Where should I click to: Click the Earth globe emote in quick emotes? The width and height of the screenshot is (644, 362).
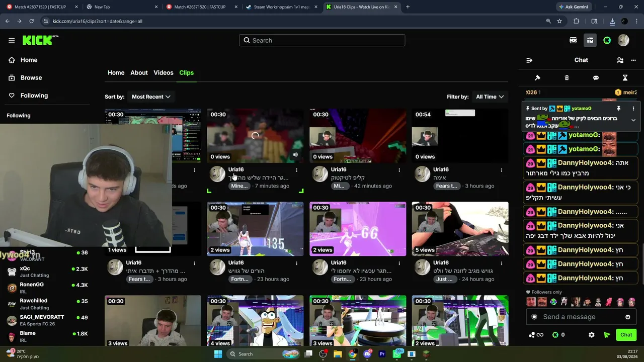(553, 302)
